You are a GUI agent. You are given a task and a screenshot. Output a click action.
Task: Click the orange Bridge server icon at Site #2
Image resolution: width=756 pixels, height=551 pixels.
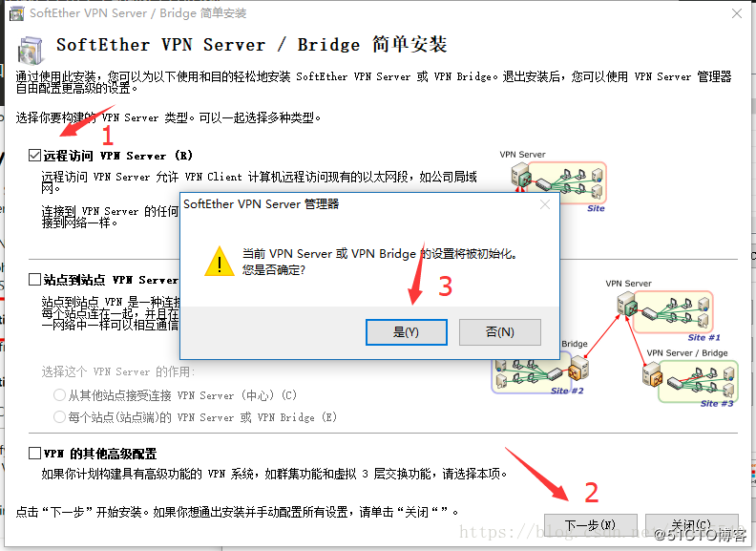click(577, 370)
